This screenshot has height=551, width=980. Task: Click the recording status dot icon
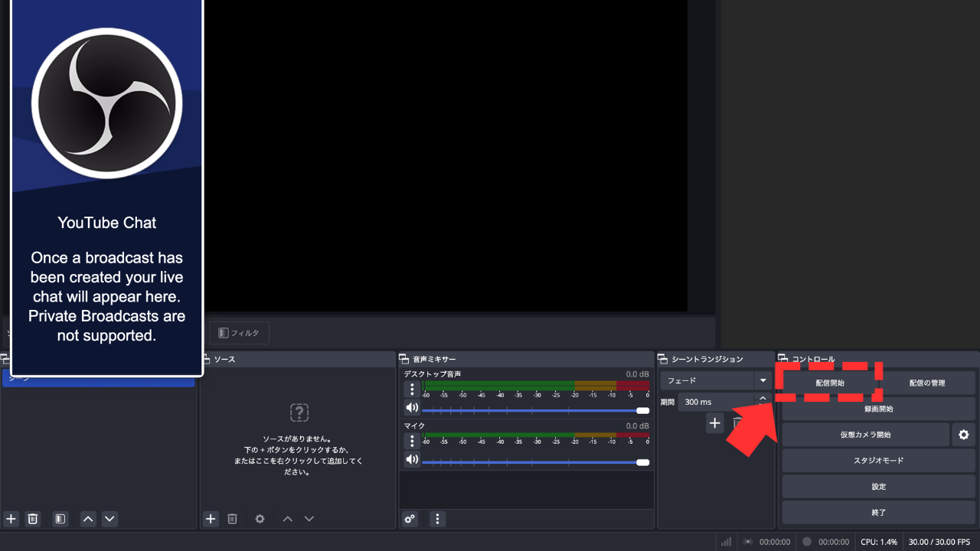click(x=806, y=542)
